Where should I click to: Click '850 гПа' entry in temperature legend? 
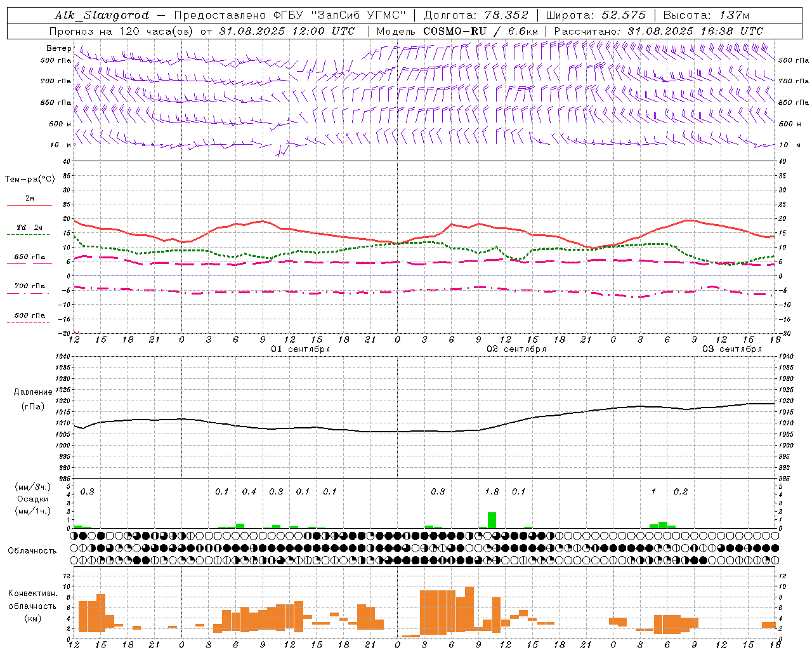point(30,257)
